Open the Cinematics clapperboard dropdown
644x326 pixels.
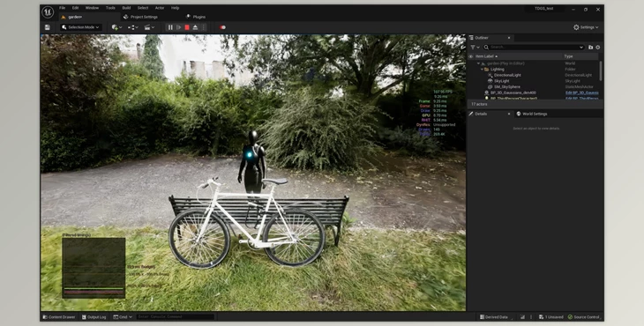click(x=149, y=27)
